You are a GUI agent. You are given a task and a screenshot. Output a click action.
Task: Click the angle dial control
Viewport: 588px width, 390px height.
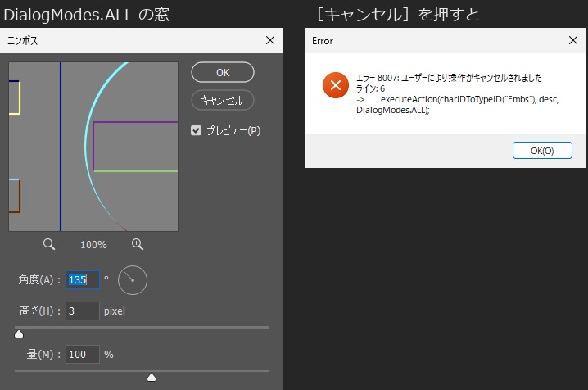(133, 280)
